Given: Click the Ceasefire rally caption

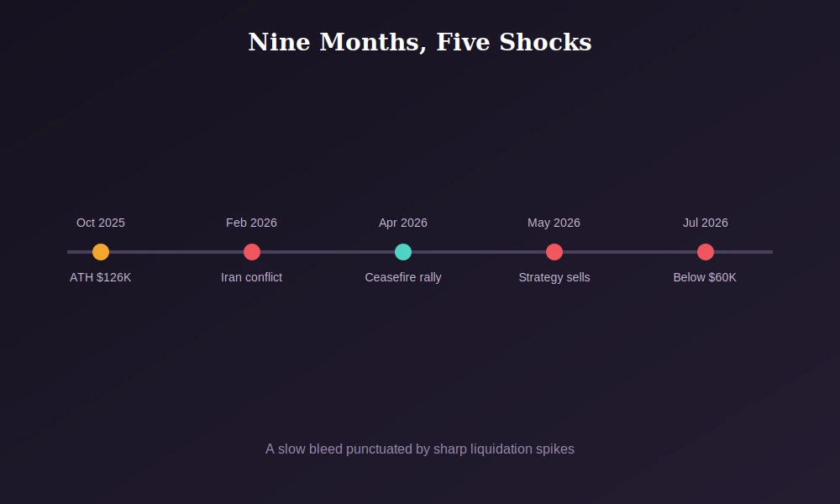Looking at the screenshot, I should [403, 277].
